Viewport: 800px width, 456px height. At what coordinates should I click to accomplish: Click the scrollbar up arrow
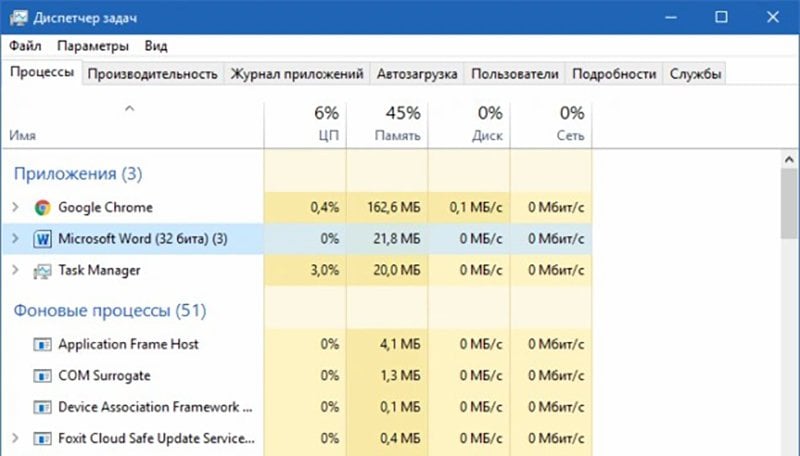(789, 160)
